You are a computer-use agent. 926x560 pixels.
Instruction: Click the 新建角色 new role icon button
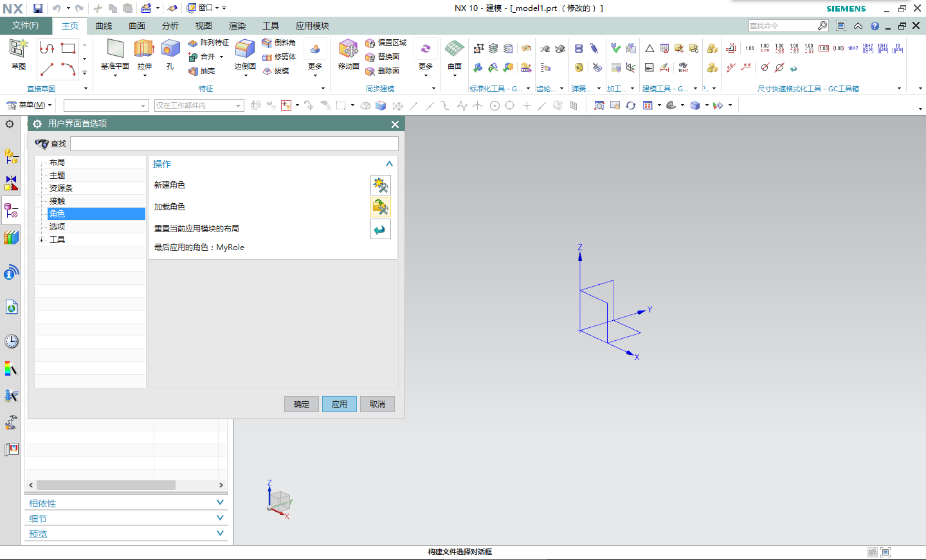click(381, 185)
